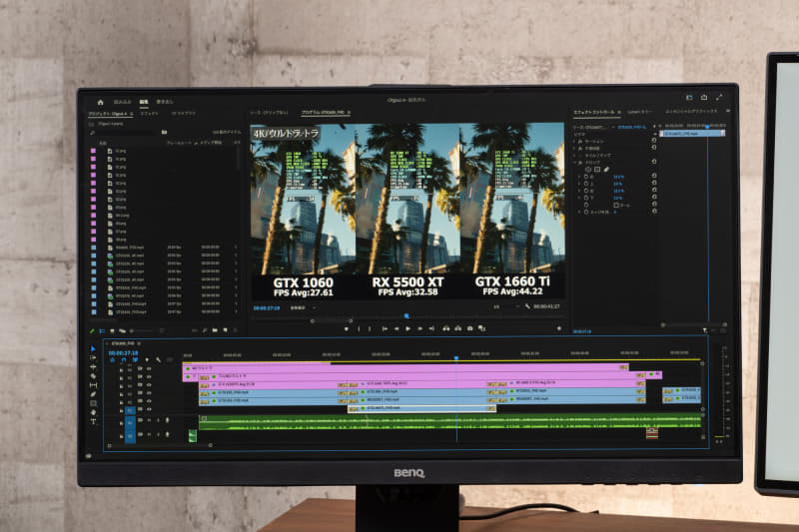Viewport: 799px width, 532px height.
Task: Open the Workspaces icon at top right
Action: [x=689, y=97]
